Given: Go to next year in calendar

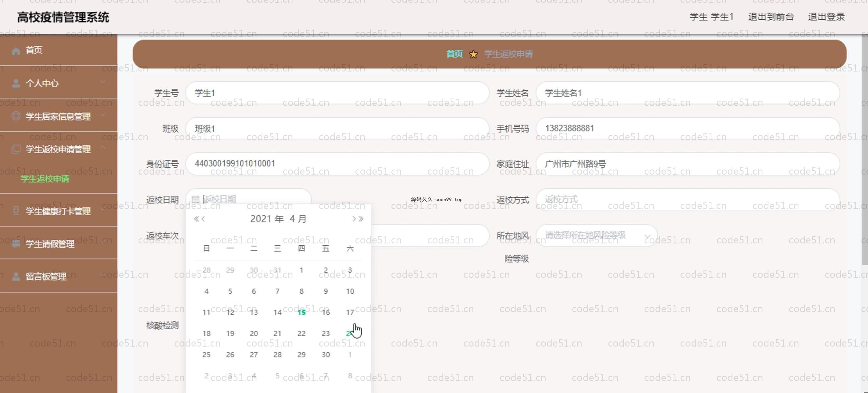Looking at the screenshot, I should [x=361, y=219].
